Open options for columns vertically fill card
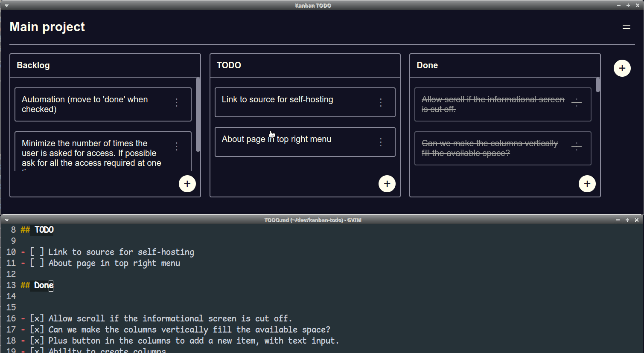The width and height of the screenshot is (644, 353). [577, 146]
